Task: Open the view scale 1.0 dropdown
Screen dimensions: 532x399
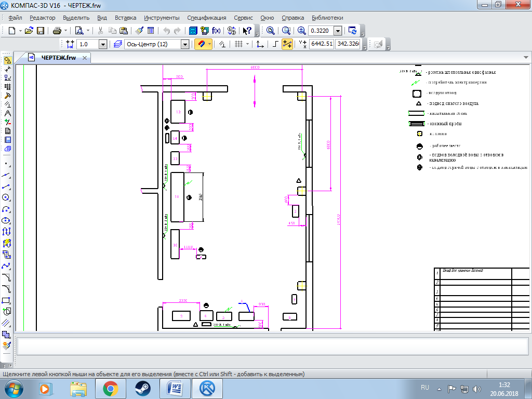Action: 103,45
